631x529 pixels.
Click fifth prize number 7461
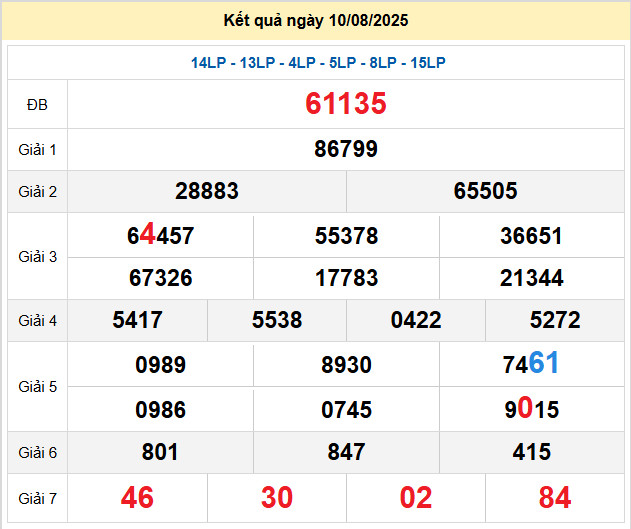pos(531,363)
